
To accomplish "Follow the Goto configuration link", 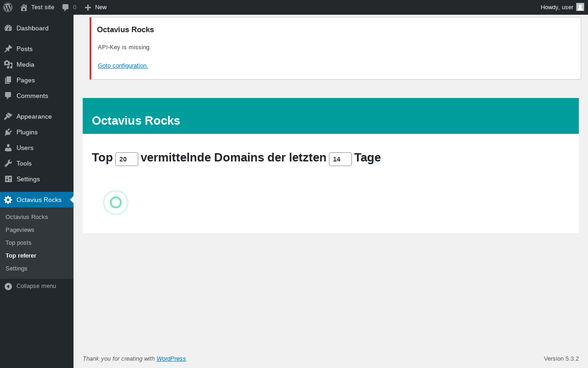I will (123, 65).
